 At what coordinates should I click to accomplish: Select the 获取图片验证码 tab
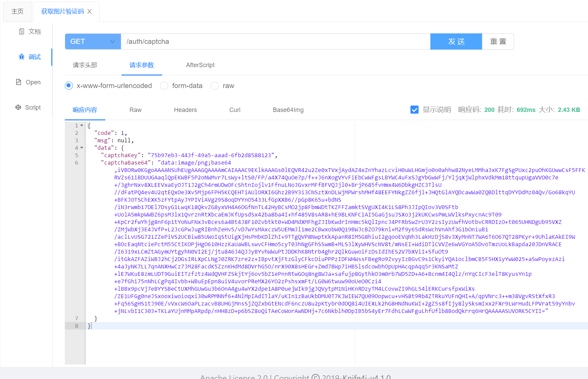[62, 11]
